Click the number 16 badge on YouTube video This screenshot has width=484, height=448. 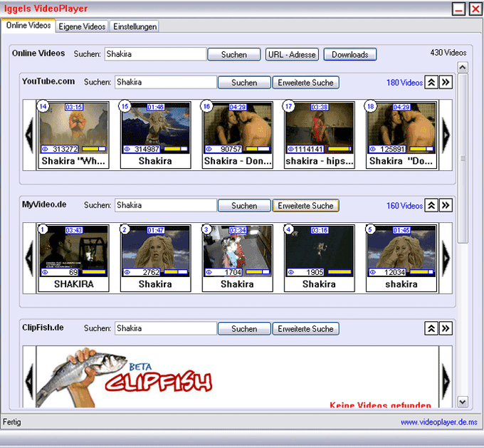206,107
